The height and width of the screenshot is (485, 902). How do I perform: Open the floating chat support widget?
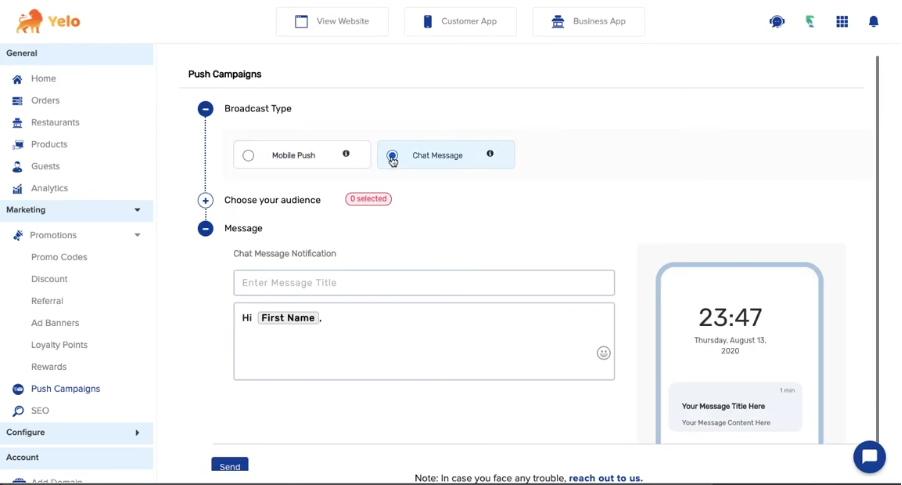click(869, 457)
